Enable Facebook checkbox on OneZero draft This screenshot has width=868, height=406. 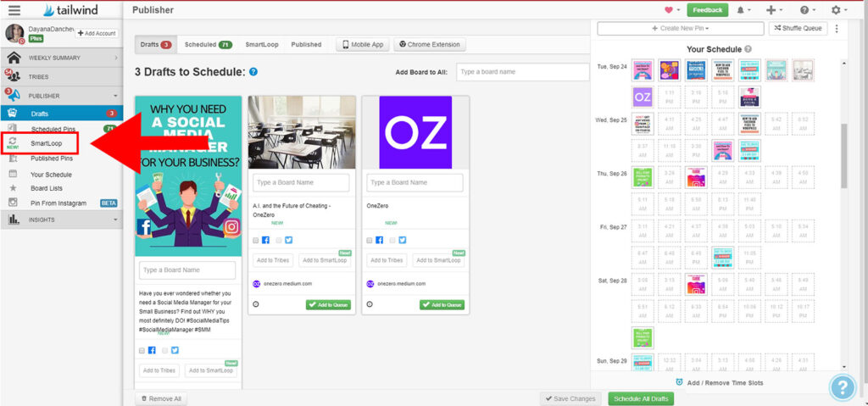370,241
